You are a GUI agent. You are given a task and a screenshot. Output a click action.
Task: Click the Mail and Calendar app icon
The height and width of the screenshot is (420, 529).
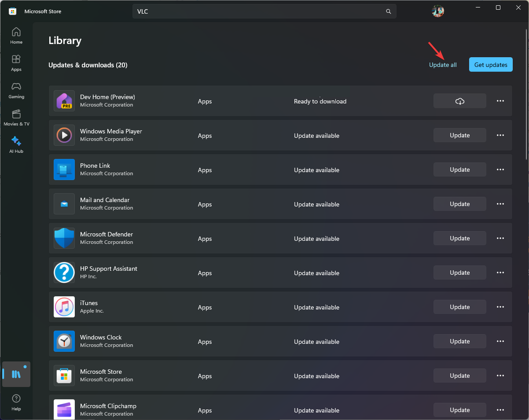tap(64, 204)
